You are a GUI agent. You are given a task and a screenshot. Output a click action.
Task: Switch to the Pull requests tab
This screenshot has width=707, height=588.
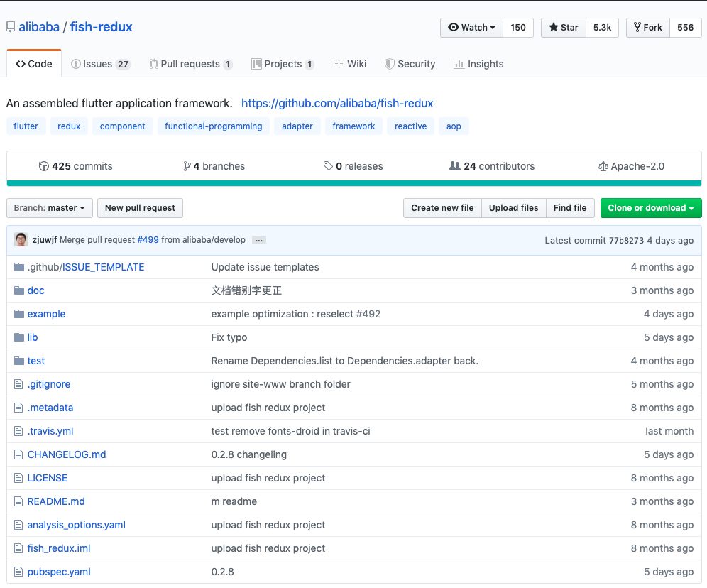pyautogui.click(x=191, y=64)
